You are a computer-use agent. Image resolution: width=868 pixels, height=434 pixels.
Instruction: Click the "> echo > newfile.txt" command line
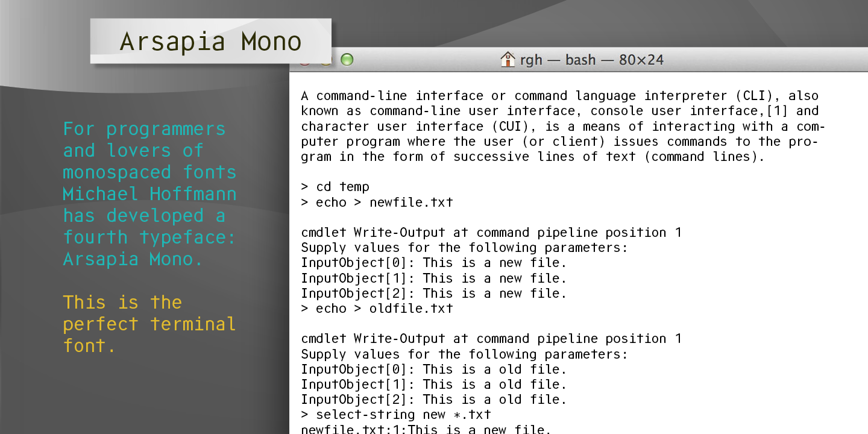377,202
